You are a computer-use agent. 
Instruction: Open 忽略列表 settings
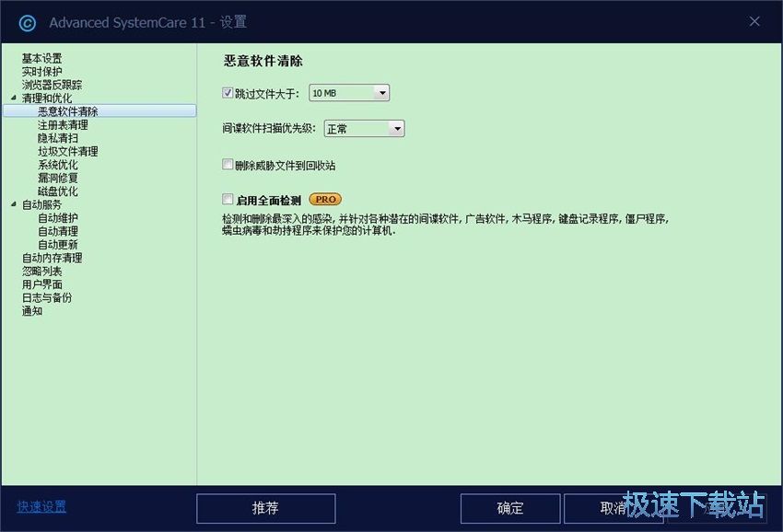tap(41, 271)
